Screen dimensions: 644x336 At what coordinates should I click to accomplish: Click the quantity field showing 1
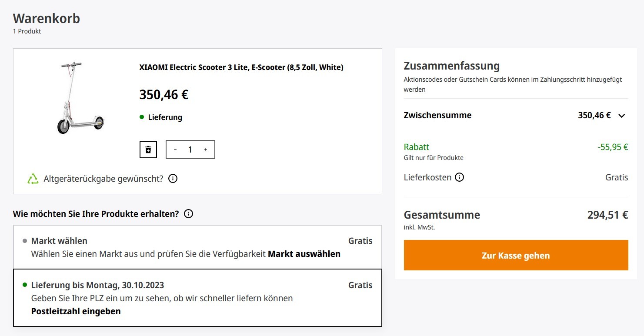pyautogui.click(x=190, y=150)
